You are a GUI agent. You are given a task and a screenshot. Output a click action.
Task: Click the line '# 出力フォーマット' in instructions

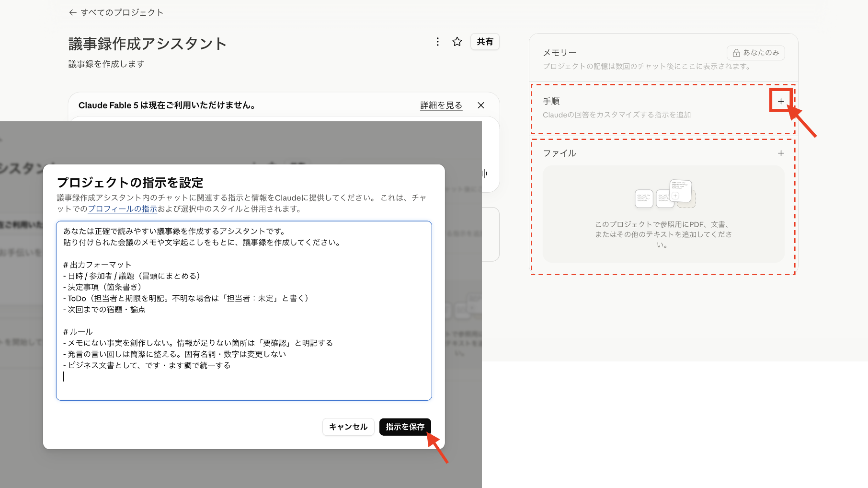click(x=97, y=265)
